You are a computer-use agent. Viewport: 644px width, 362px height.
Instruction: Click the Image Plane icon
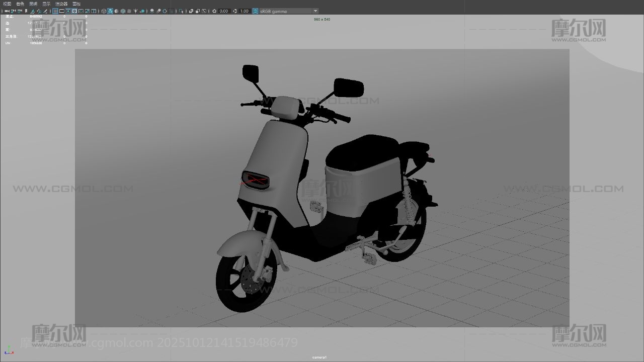coord(32,11)
